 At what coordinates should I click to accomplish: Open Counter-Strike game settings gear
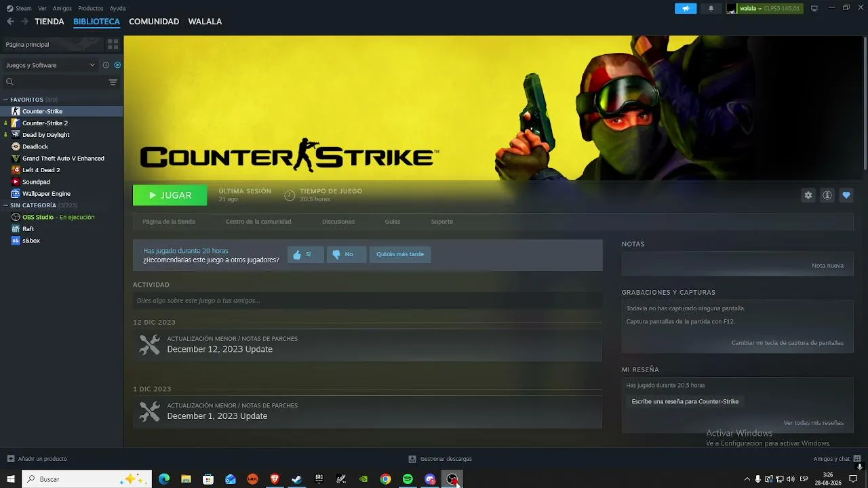point(808,195)
